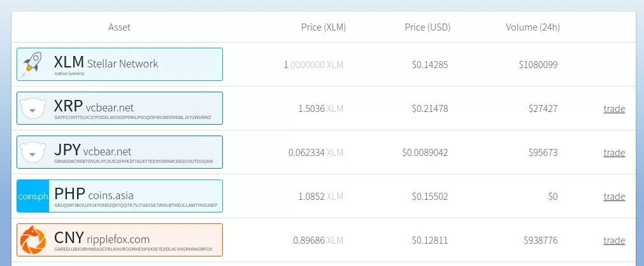Screen dimensions: 644x266
Task: Click the 0.062334 XLM price value
Action: [316, 153]
